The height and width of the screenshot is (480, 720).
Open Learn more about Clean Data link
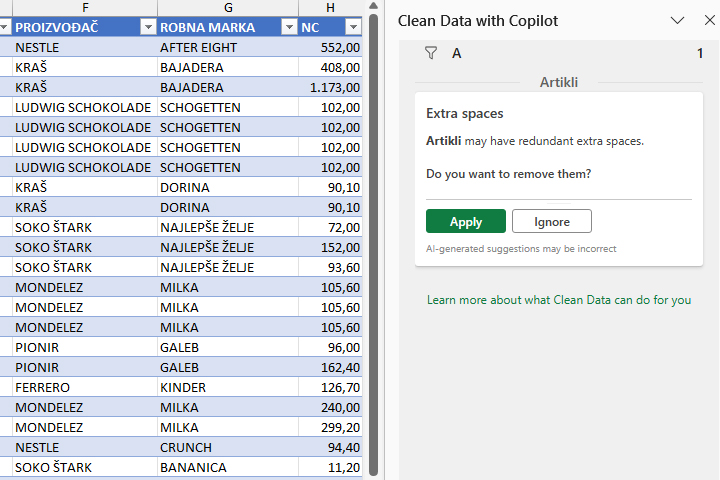tap(559, 300)
